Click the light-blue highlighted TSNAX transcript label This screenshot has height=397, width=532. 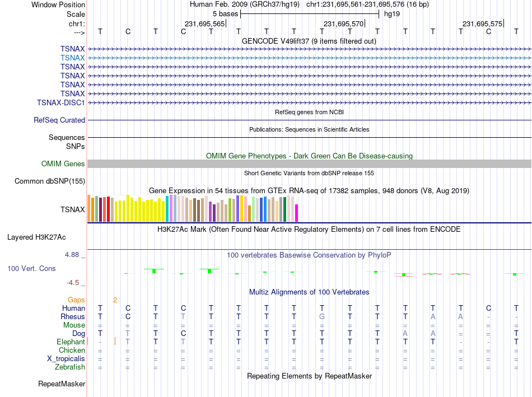pyautogui.click(x=73, y=58)
